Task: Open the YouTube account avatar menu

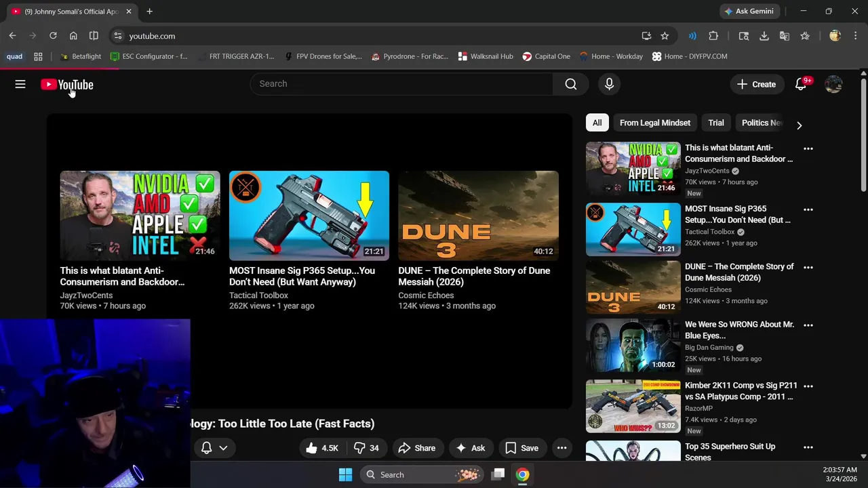Action: [833, 84]
